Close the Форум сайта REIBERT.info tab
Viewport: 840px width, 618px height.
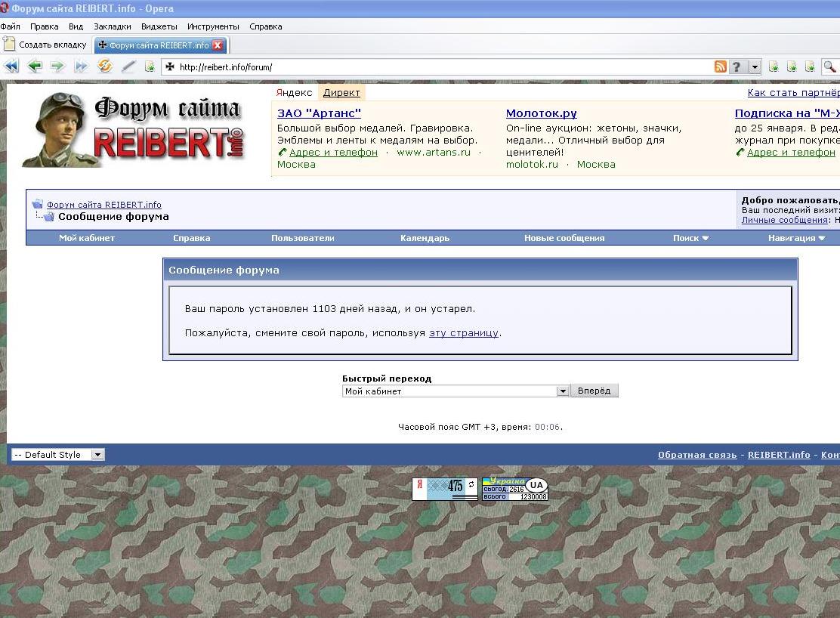point(218,45)
